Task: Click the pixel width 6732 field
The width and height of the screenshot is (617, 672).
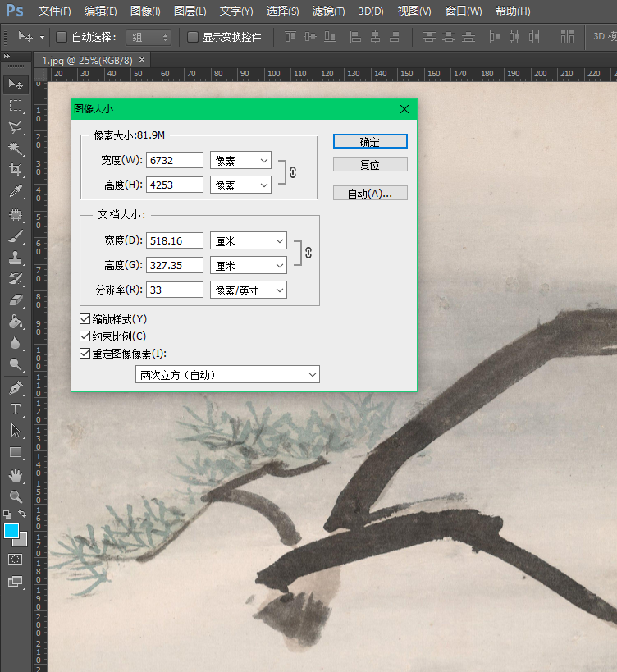Action: 175,160
